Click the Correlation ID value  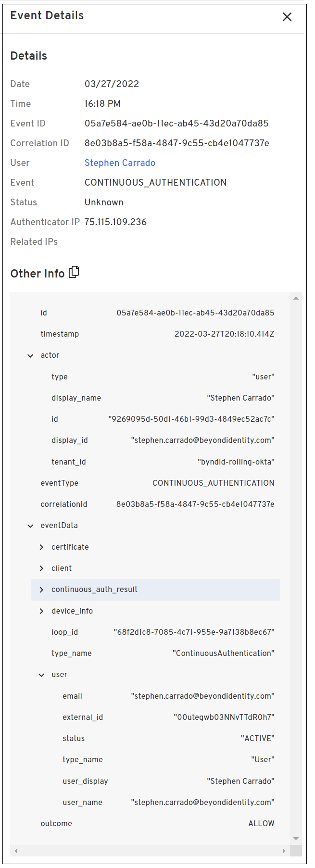pos(176,143)
